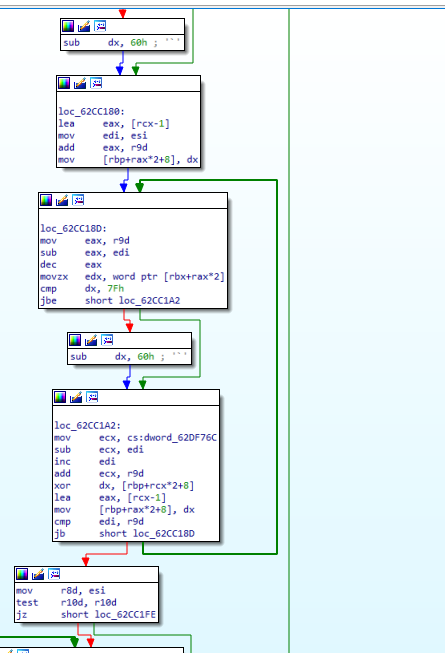Use the pencil icon on loc_62CC1A2 block header
The width and height of the screenshot is (445, 653).
pos(76,397)
